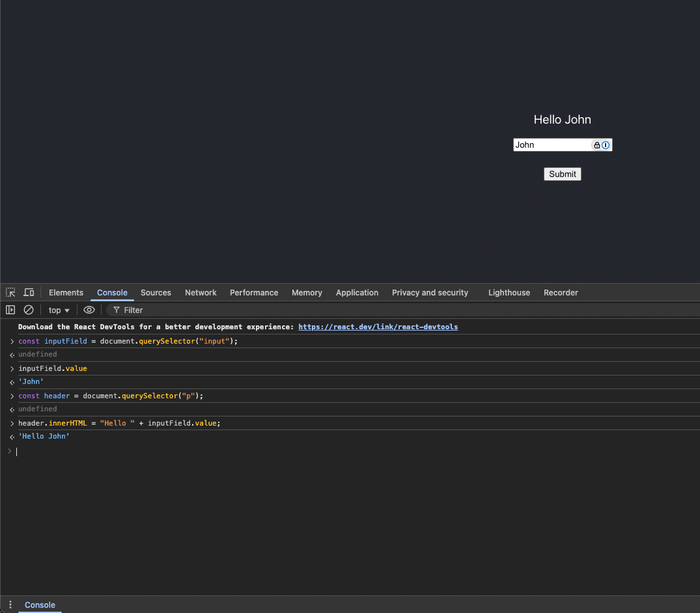Open the top frame context dropdown
The height and width of the screenshot is (613, 700).
coord(58,310)
